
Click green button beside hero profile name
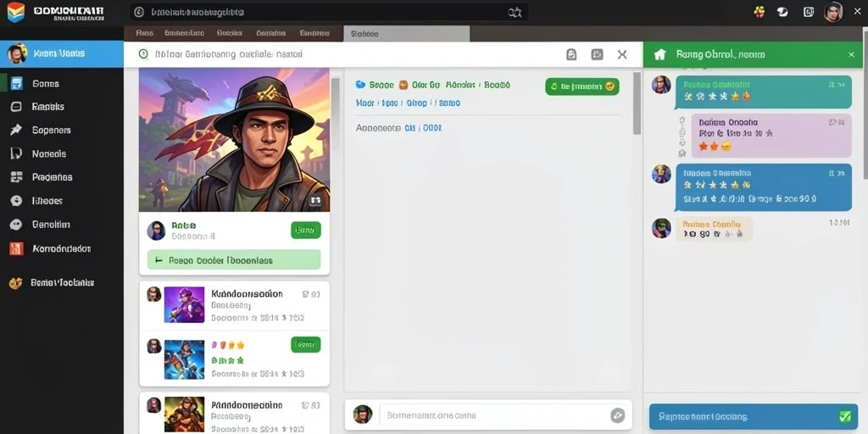[305, 230]
